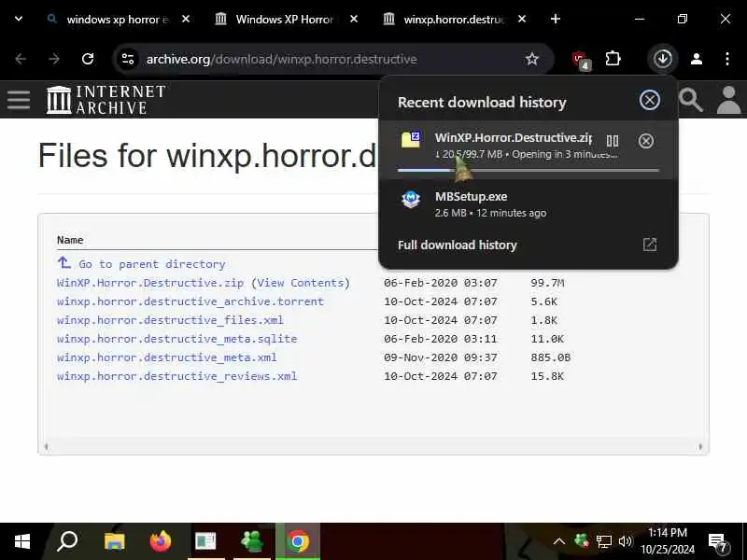This screenshot has width=747, height=560.
Task: Open the Extensions puzzle menu
Action: pyautogui.click(x=613, y=59)
